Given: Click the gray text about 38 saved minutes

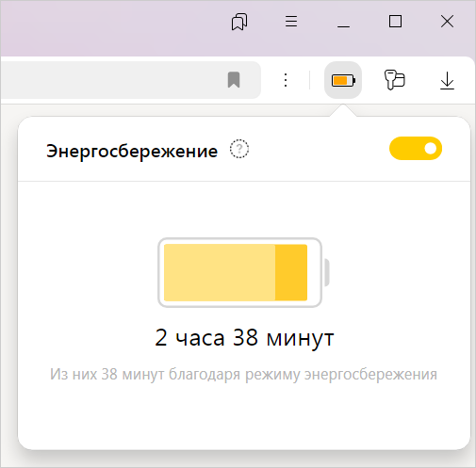Looking at the screenshot, I should point(243,374).
